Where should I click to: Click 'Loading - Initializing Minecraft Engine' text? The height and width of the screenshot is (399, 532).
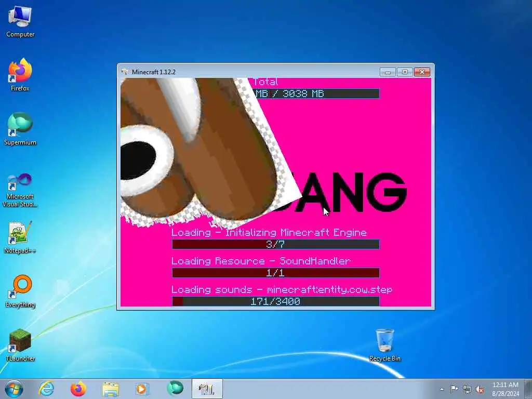[x=269, y=233]
